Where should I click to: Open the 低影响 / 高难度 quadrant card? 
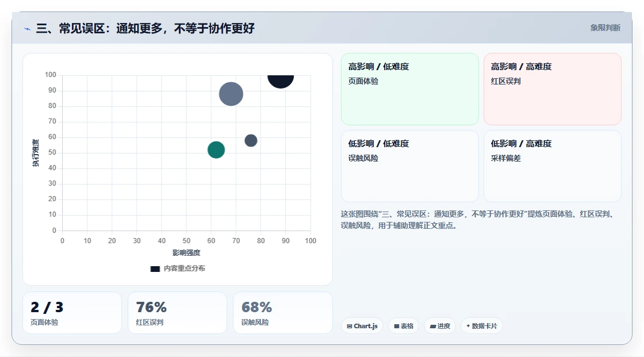(553, 166)
